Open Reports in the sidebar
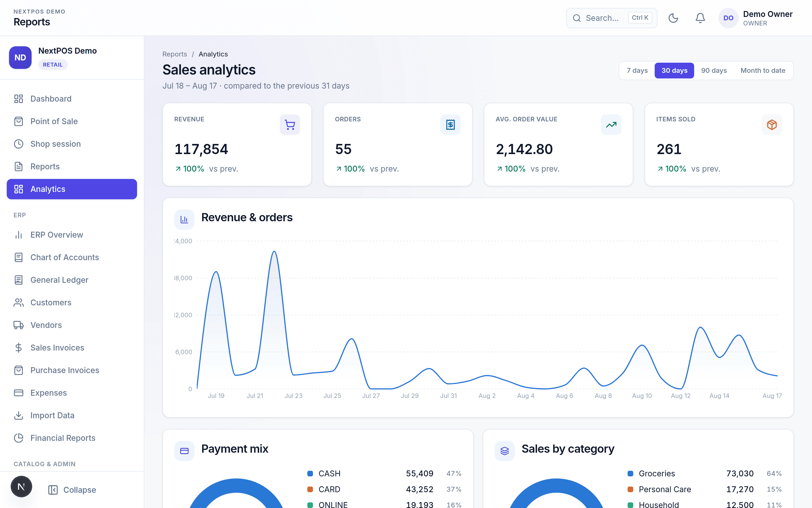This screenshot has width=812, height=508. tap(72, 166)
